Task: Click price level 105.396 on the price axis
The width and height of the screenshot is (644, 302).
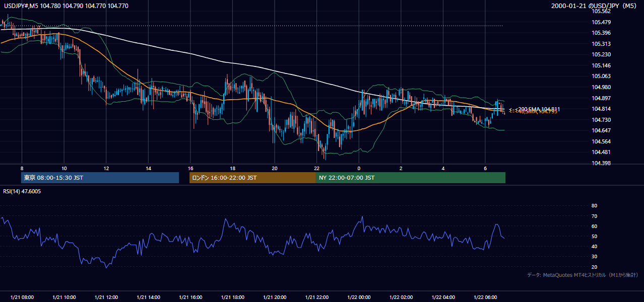Action: click(x=601, y=33)
